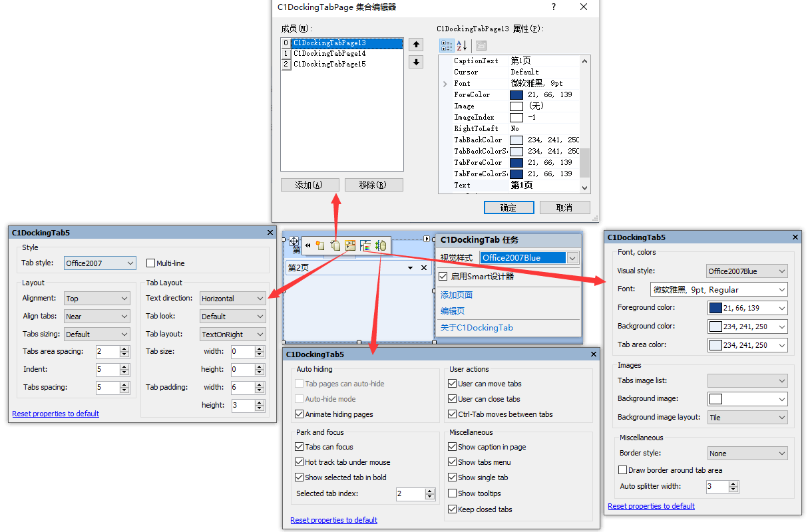Image resolution: width=808 pixels, height=532 pixels.
Task: Check Draw border around tab area
Action: click(x=622, y=470)
